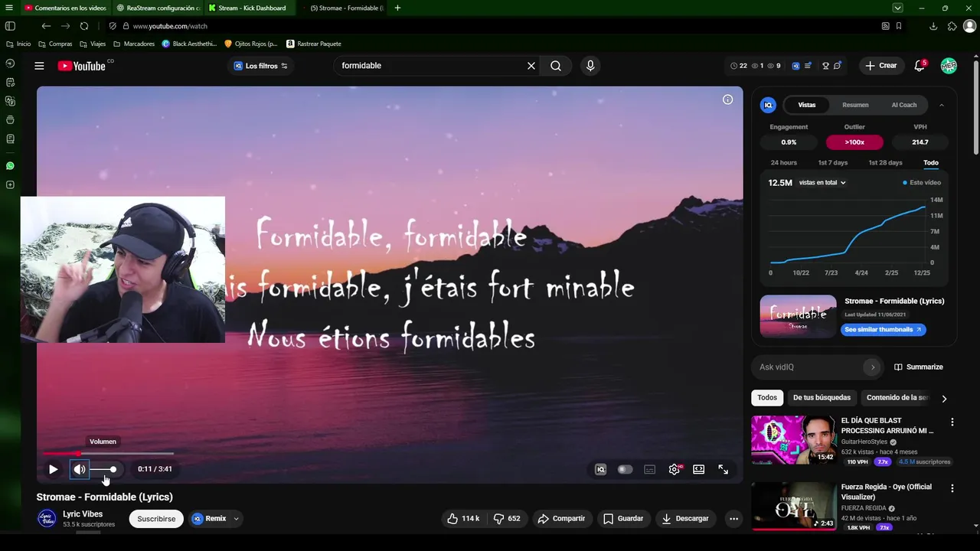
Task: Open the vidIQ chat bubble icon
Action: pos(838,66)
